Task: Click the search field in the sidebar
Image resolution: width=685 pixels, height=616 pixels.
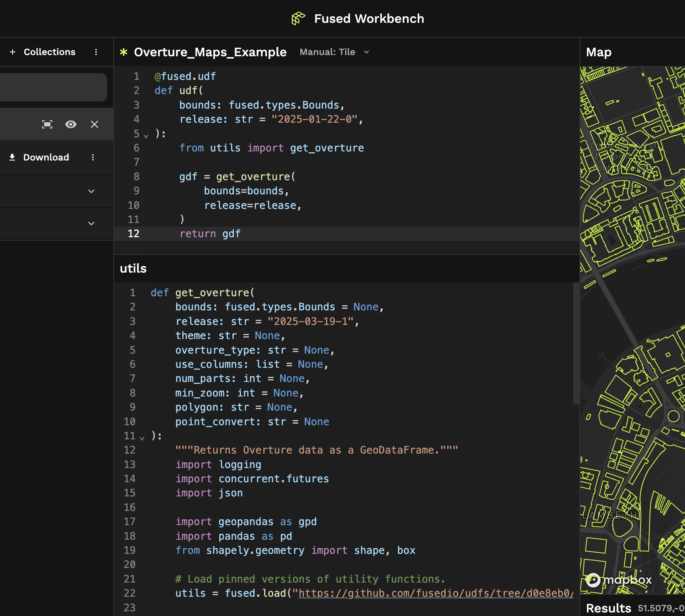Action: pos(54,87)
